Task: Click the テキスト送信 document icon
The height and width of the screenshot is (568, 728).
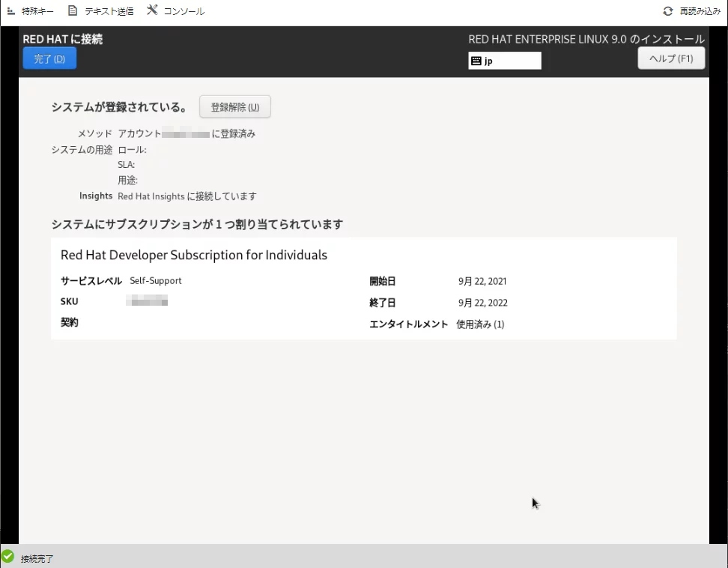Action: [x=73, y=11]
